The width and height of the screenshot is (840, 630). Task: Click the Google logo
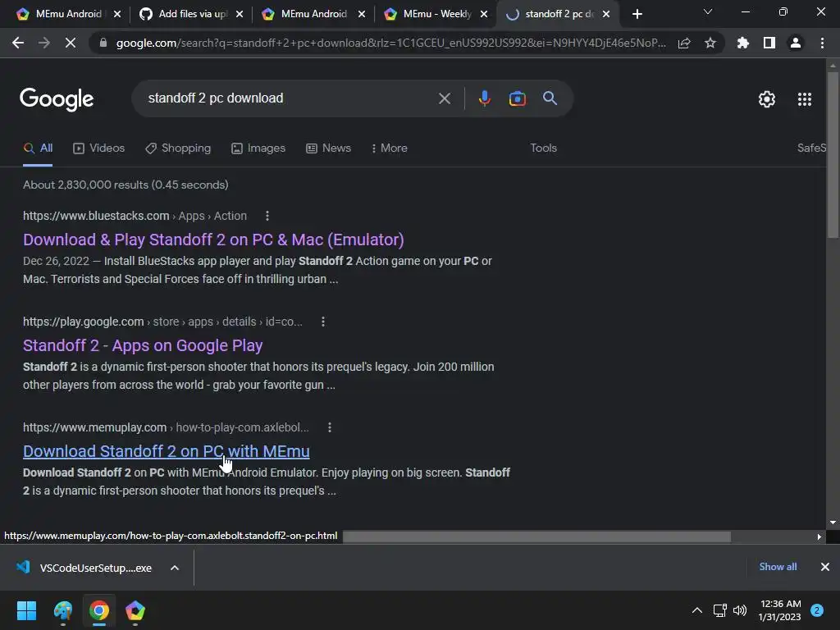pos(57,99)
